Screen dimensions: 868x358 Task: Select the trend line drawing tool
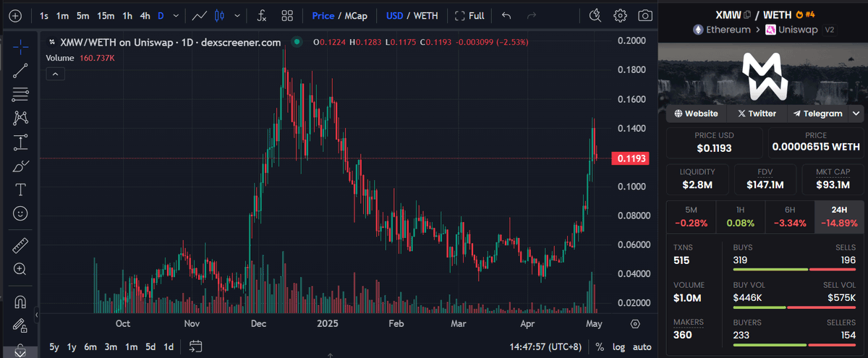pyautogui.click(x=20, y=70)
